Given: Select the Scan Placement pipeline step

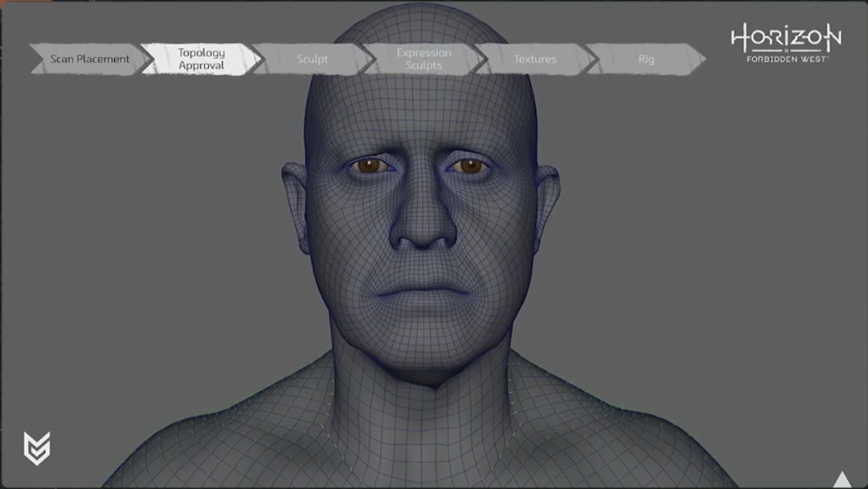Looking at the screenshot, I should (90, 59).
